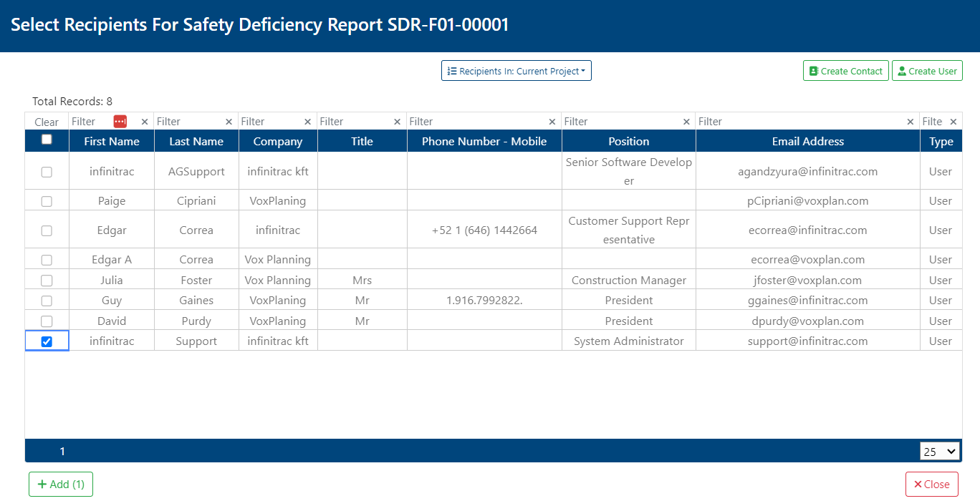Uncheck the infinitrac Support row checkbox
This screenshot has width=980, height=501.
pos(47,341)
